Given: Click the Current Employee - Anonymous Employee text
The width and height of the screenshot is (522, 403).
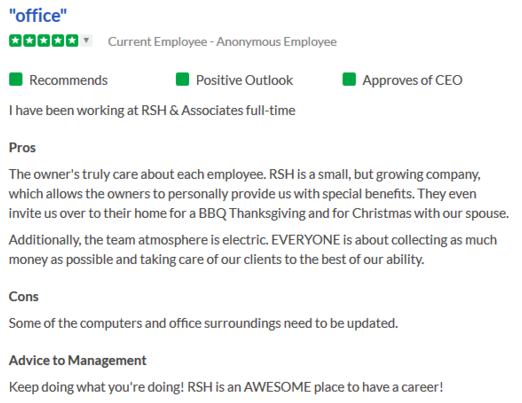Looking at the screenshot, I should 222,42.
